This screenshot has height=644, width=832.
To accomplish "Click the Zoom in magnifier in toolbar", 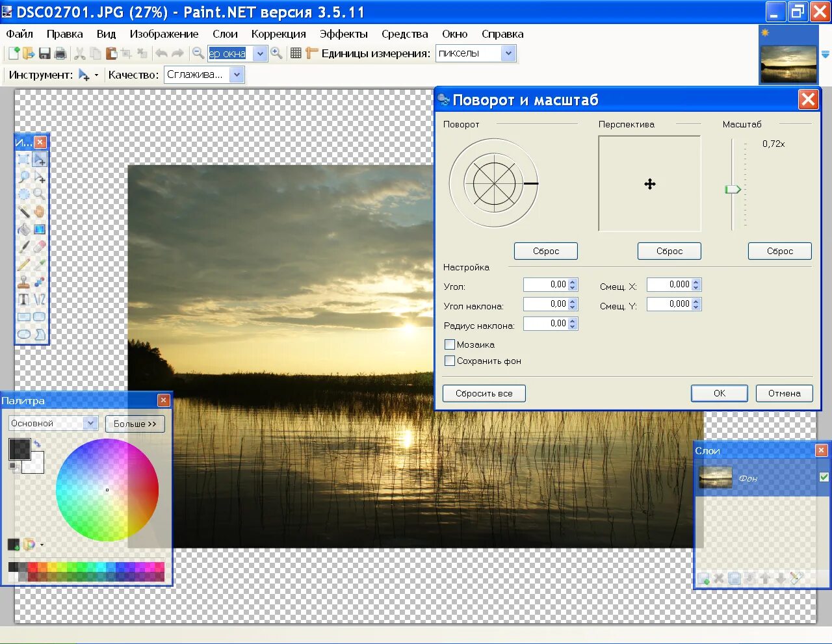I will coord(277,53).
